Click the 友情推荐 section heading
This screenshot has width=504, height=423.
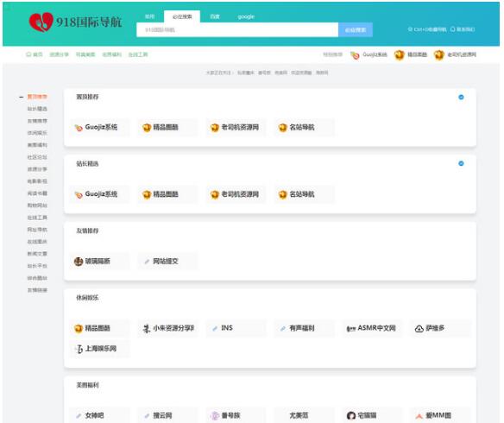[87, 230]
